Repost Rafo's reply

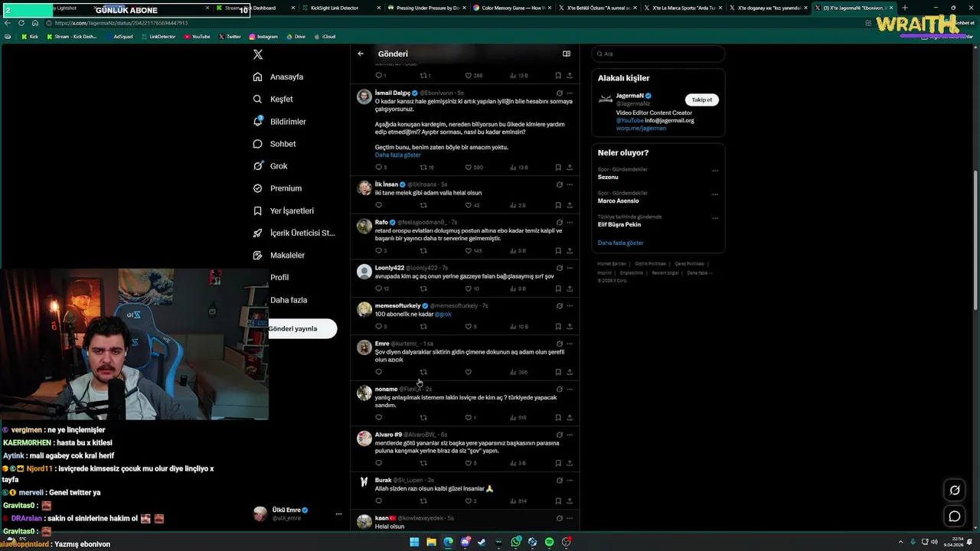coord(423,250)
